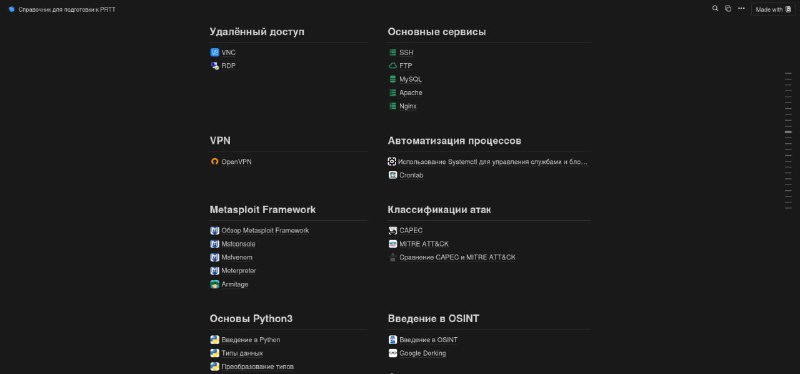Click the Автоматизация процессов heading
800x374 pixels.
(x=454, y=141)
